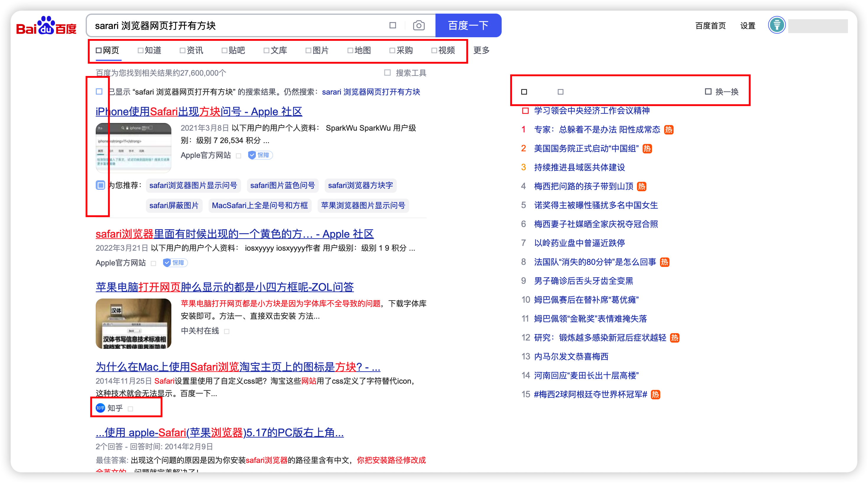
Task: Click the small box after 中关村在线
Action: tap(227, 331)
